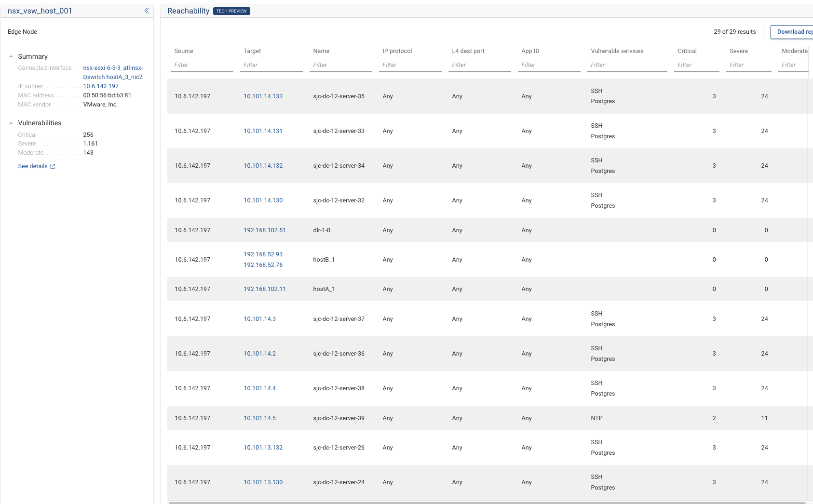The width and height of the screenshot is (813, 504).
Task: Open IP subnet 10.6.142.197 link
Action: [101, 86]
